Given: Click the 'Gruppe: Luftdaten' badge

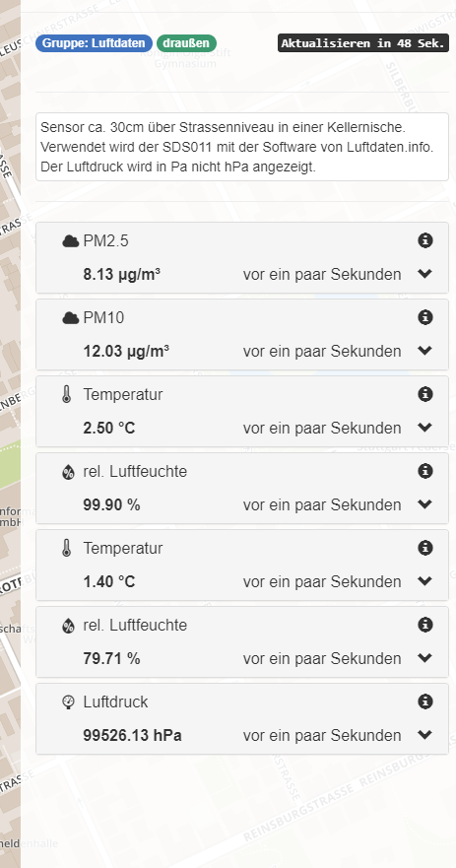Looking at the screenshot, I should pyautogui.click(x=94, y=43).
